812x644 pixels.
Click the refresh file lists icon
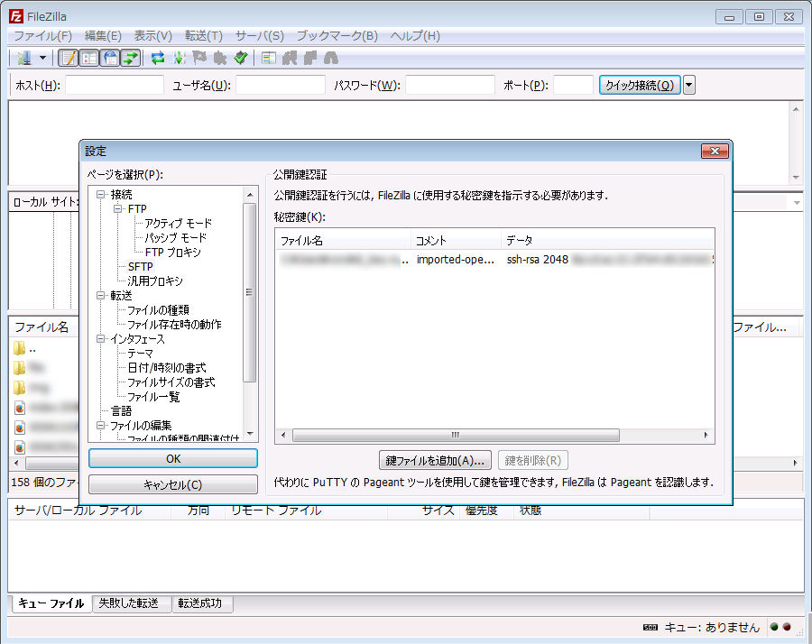pyautogui.click(x=158, y=58)
